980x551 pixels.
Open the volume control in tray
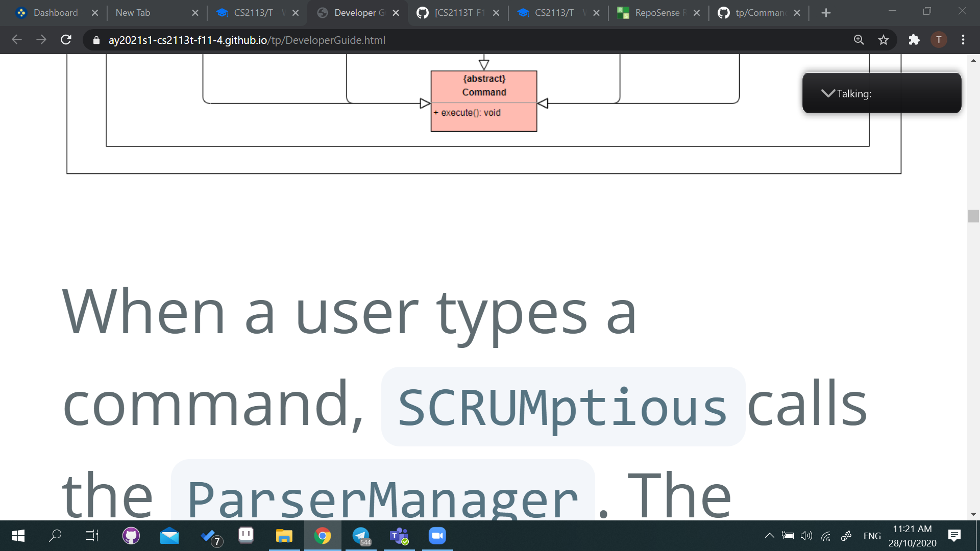[806, 536]
